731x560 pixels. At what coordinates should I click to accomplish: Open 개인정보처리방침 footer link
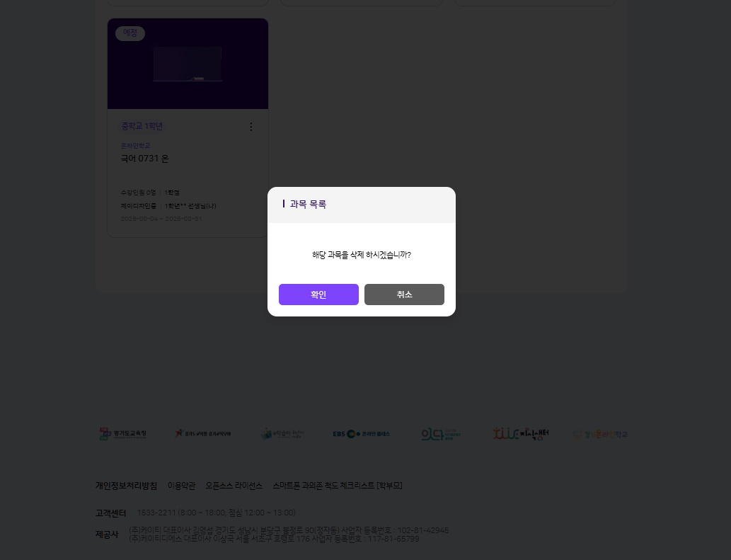pos(127,486)
